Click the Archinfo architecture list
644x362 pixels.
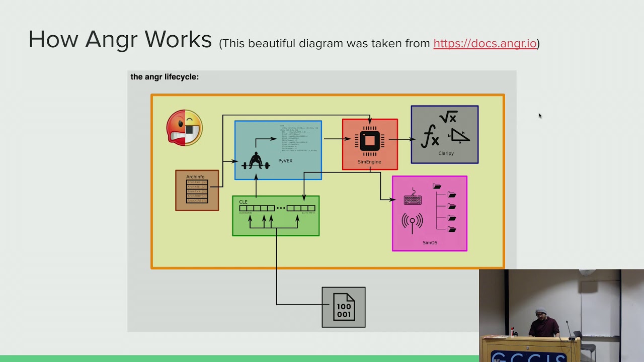[197, 191]
